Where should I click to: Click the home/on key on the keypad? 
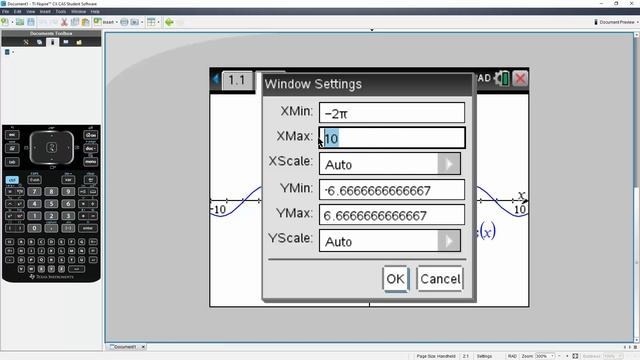point(91,135)
